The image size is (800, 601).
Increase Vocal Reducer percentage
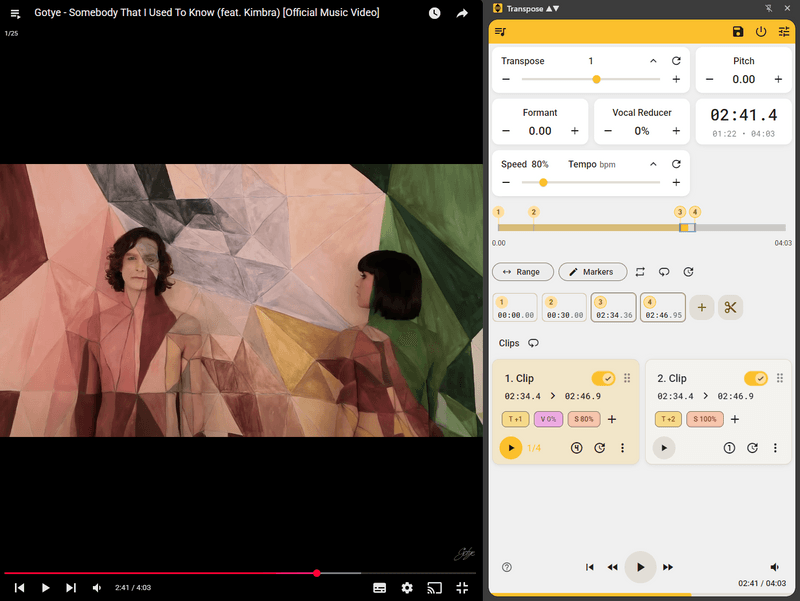pos(676,131)
